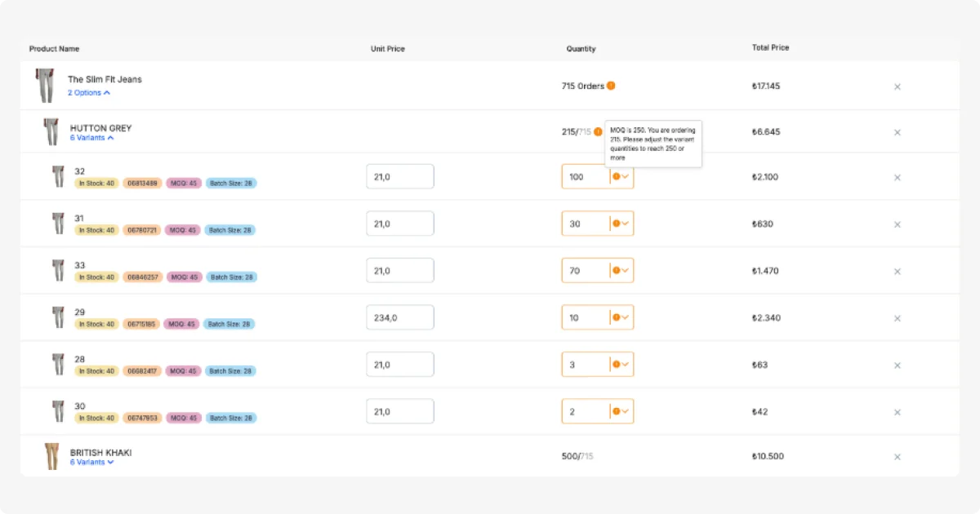Click warning icon in size 30 quantity box
The image size is (980, 514).
coord(617,411)
